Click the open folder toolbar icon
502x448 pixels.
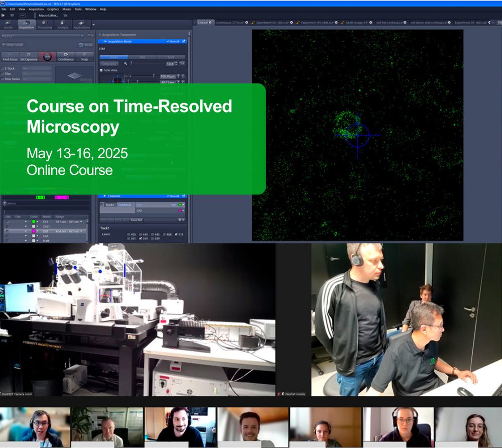point(3,15)
